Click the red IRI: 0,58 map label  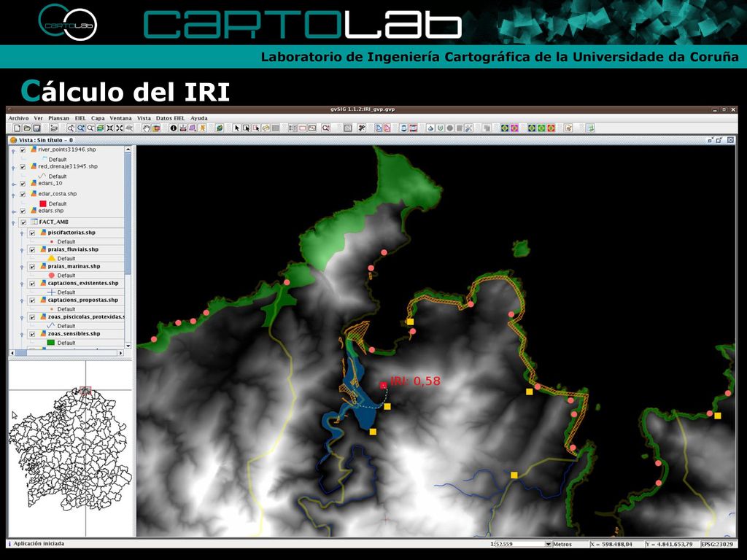point(415,381)
